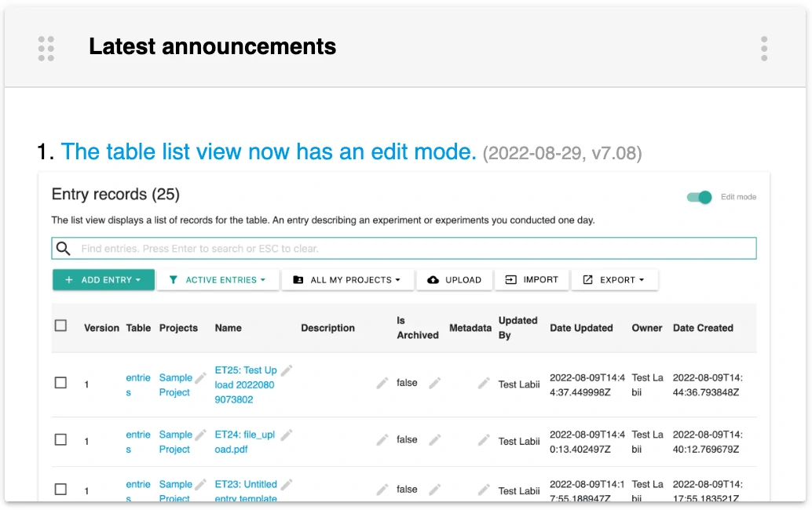Edit the description of the ET24 entry
This screenshot has height=510, width=812.
[x=382, y=440]
